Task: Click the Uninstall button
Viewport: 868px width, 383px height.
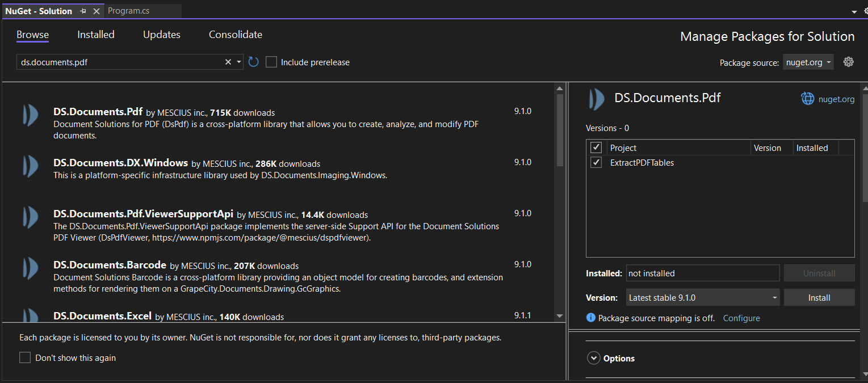Action: [819, 273]
